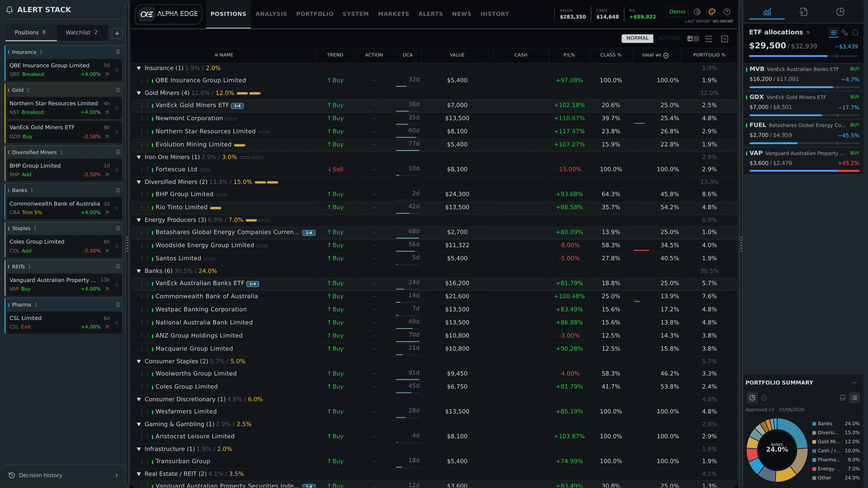Screen dimensions: 868x488
Task: Open QBE Breakout alert via arrow icon
Action: coord(107,75)
